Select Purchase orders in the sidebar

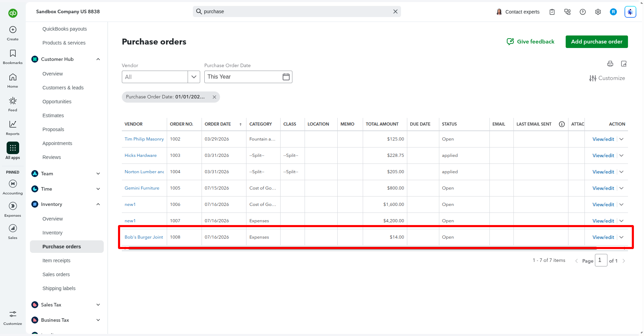click(x=67, y=247)
